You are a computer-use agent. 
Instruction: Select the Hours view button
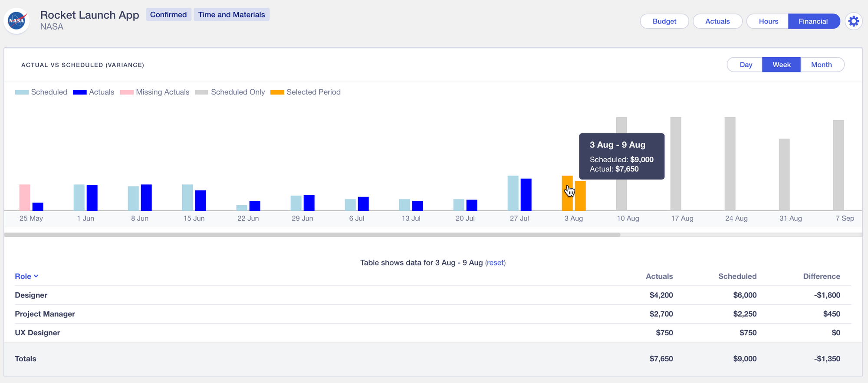[x=768, y=21]
